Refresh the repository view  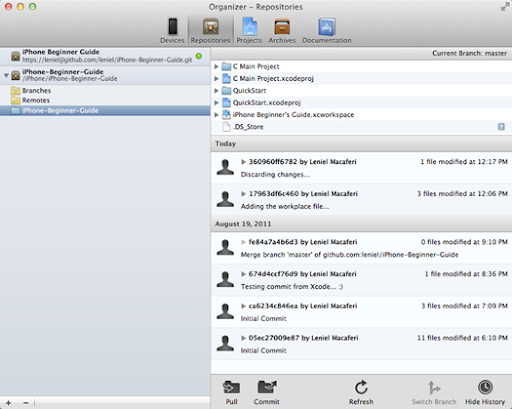point(361,392)
